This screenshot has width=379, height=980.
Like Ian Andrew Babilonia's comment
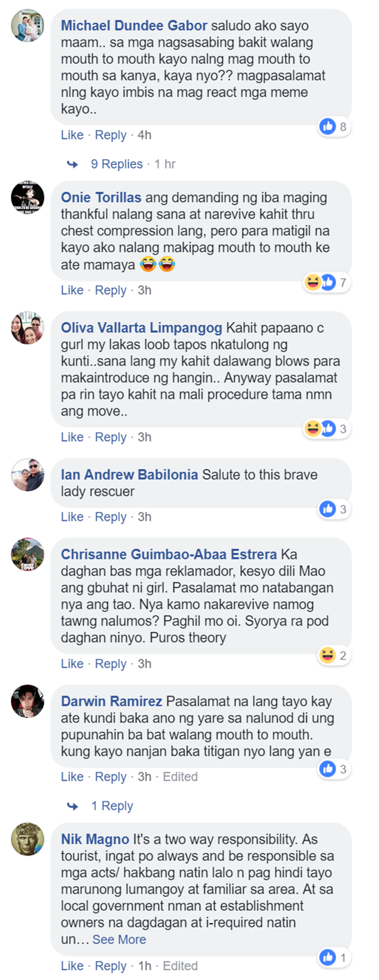tap(72, 517)
